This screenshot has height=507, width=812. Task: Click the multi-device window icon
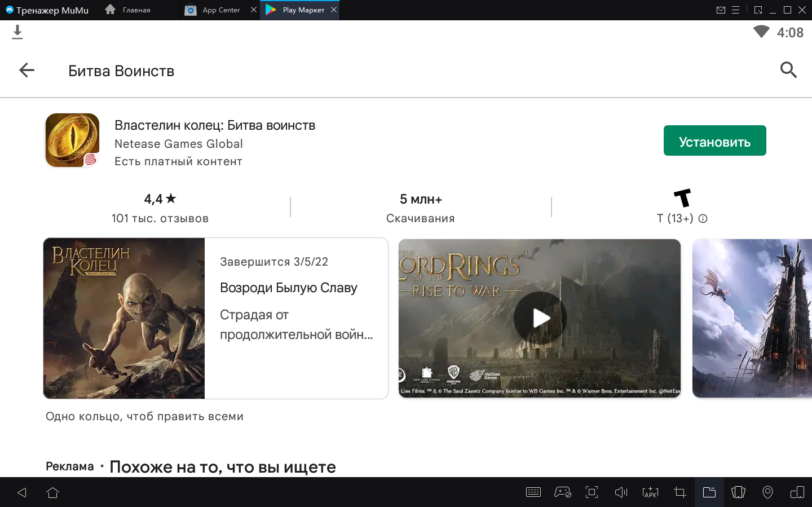pos(797,492)
